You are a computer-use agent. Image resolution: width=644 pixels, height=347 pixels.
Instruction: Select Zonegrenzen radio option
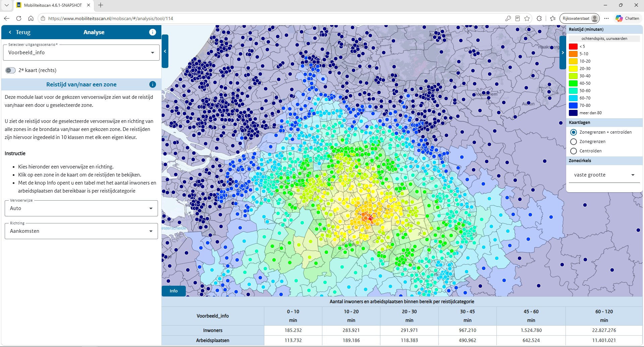pyautogui.click(x=574, y=142)
